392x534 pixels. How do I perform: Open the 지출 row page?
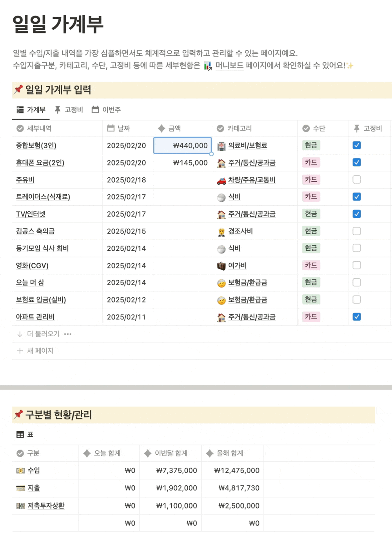[x=34, y=488]
